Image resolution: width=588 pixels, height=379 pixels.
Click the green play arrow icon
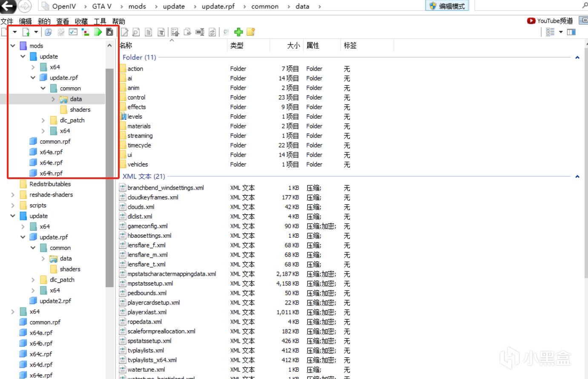point(98,32)
